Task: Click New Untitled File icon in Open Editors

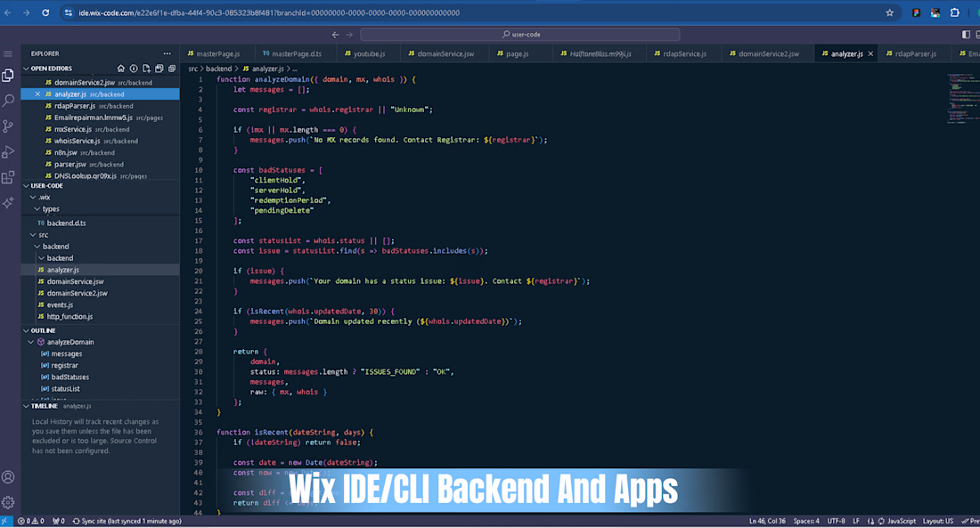Action: [x=146, y=69]
